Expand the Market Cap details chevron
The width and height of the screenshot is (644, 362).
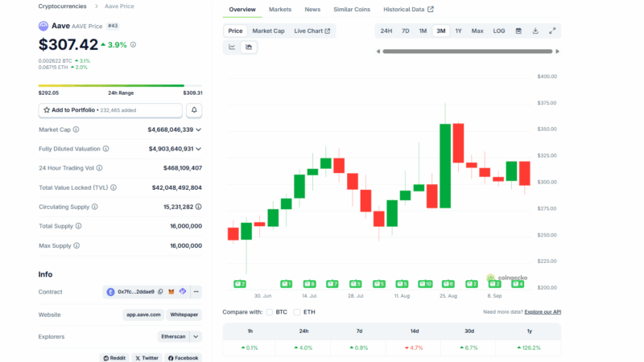click(198, 130)
